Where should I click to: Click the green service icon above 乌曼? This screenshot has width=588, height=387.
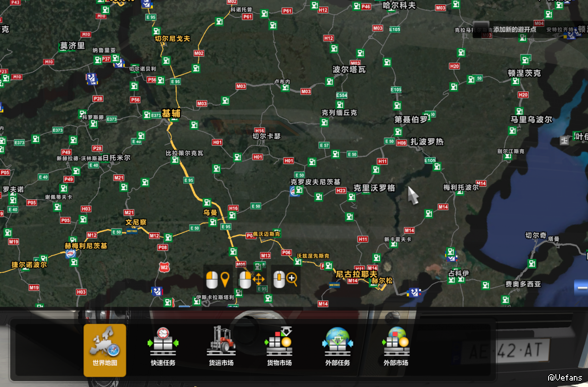coord(207,202)
